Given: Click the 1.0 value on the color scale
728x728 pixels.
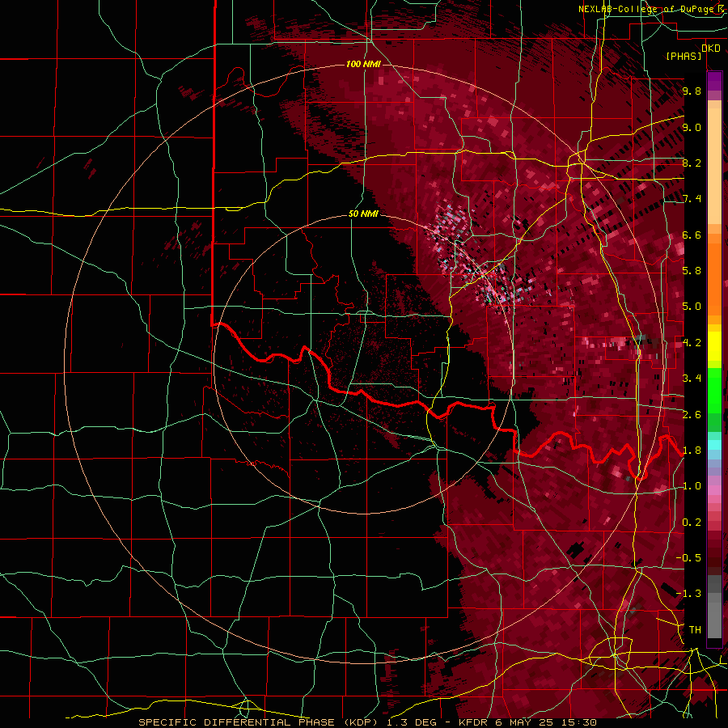Looking at the screenshot, I should pyautogui.click(x=692, y=487).
